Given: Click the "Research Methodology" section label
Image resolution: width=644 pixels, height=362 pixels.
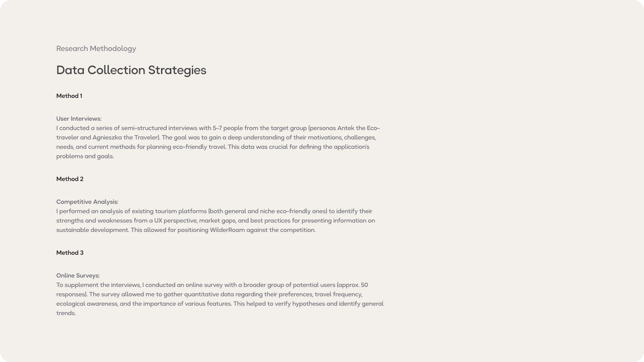Looking at the screenshot, I should pyautogui.click(x=96, y=49).
